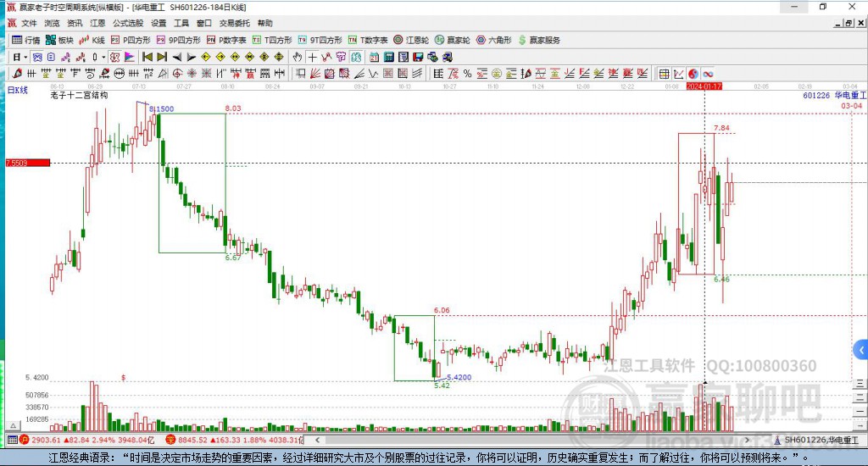
Task: Click the Shenzhen index reading 8845.52
Action: [192, 440]
